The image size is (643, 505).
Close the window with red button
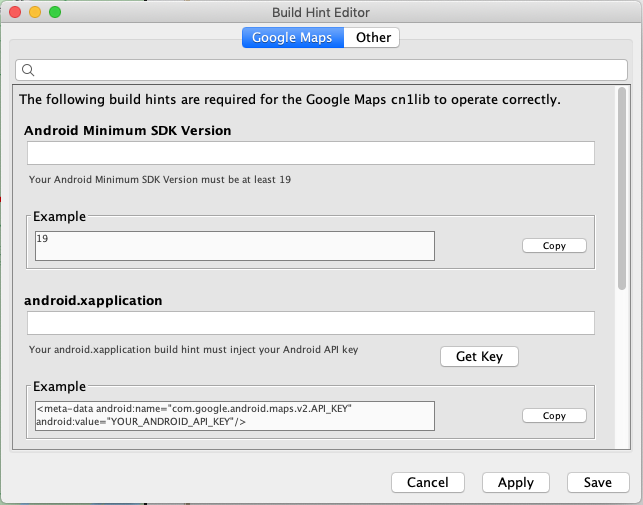(x=15, y=12)
